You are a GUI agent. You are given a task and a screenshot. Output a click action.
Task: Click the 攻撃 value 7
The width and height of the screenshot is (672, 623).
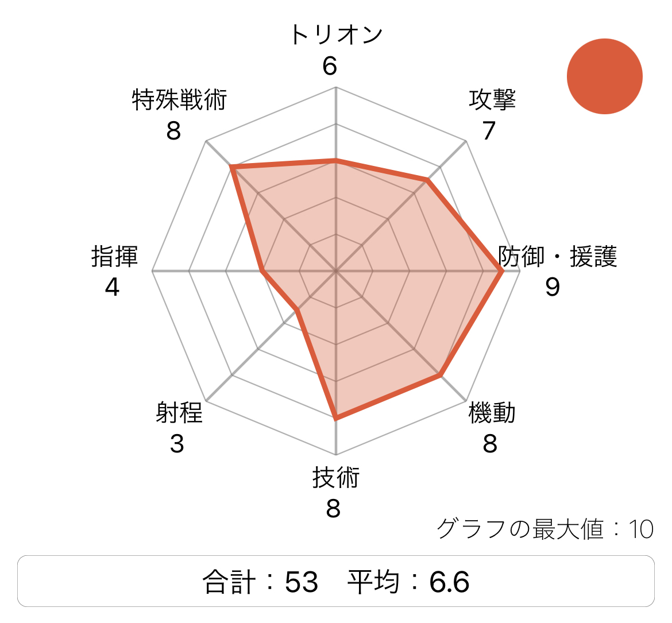488,131
